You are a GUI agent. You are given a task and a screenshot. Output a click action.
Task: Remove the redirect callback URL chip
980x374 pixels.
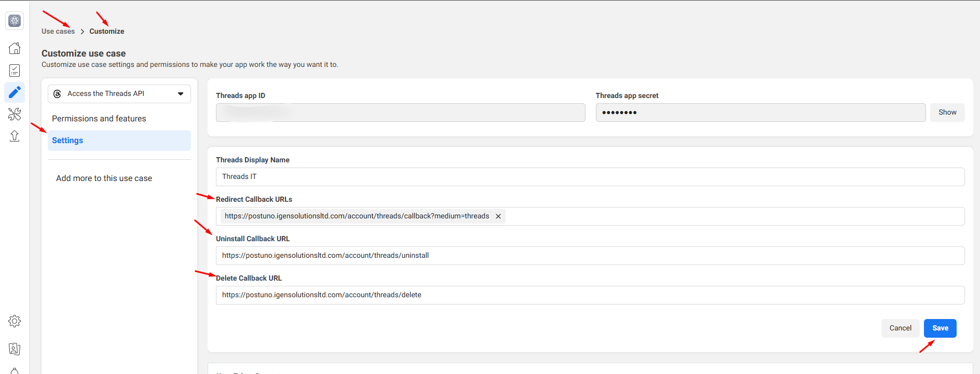click(x=498, y=216)
